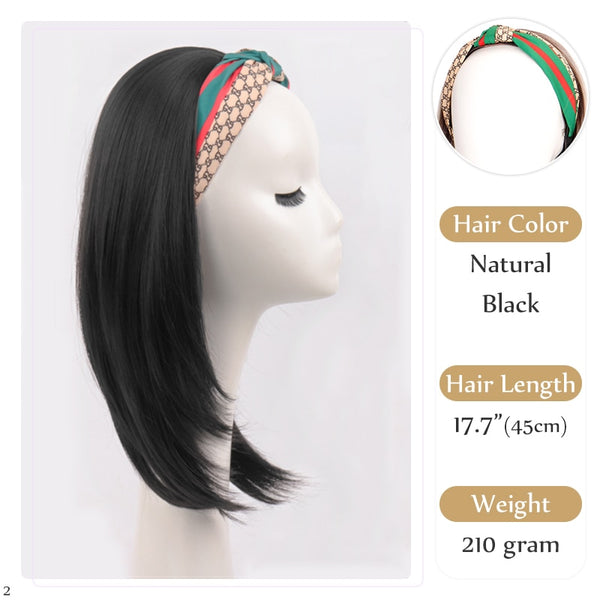Click the mannequin's lips

coord(335,251)
